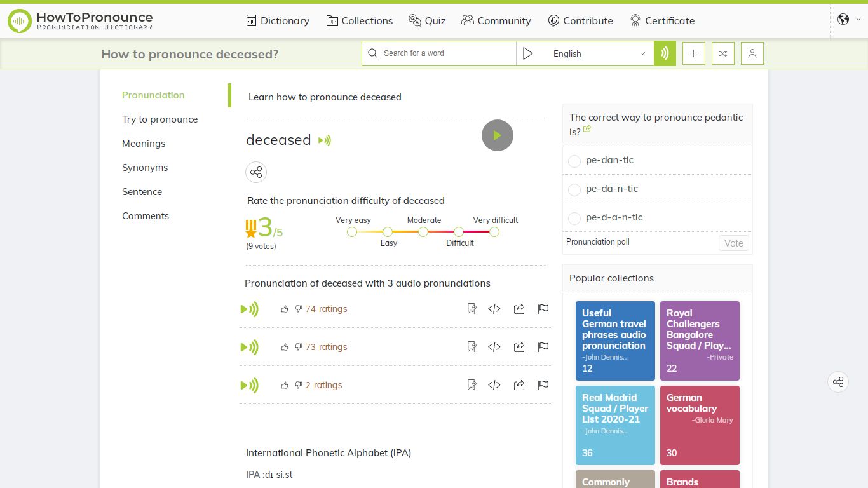
Task: Select the pe-dan-tic poll option
Action: click(574, 161)
